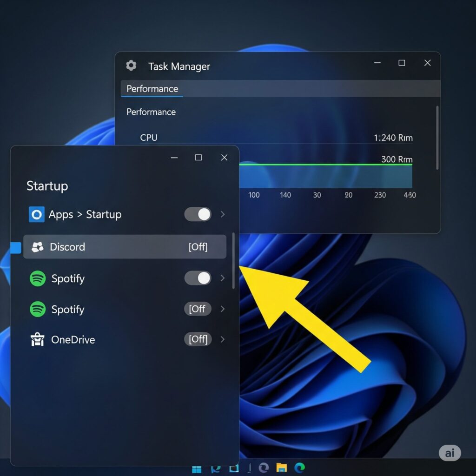Toggle the OneDrive [Off] startup badge
Image resolution: width=476 pixels, height=476 pixels.
[198, 339]
